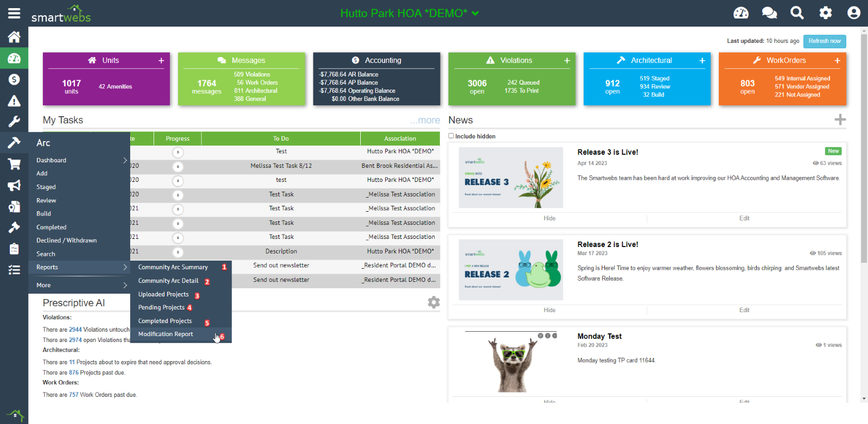Viewport: 868px width, 424px height.
Task: Add a unit with Units plus icon
Action: point(161,60)
